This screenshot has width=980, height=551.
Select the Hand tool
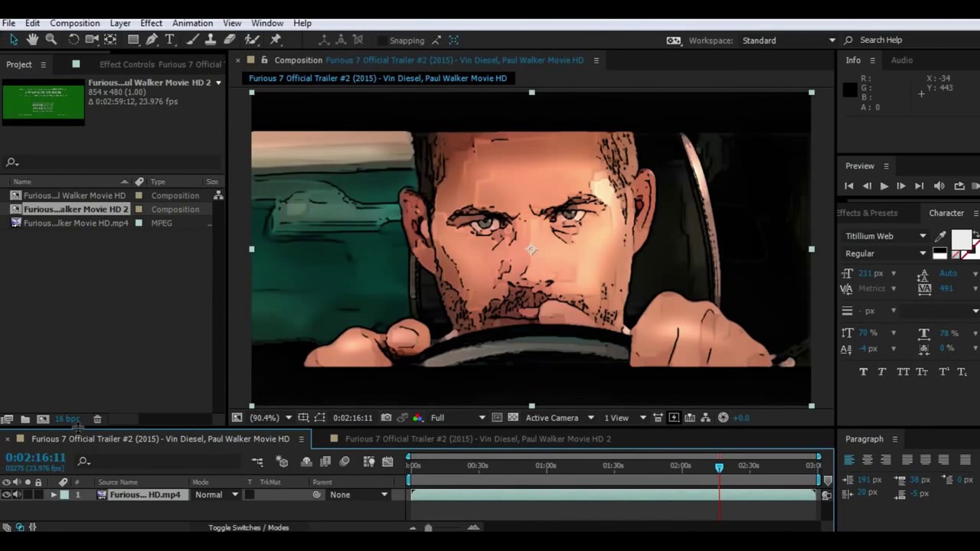point(32,40)
